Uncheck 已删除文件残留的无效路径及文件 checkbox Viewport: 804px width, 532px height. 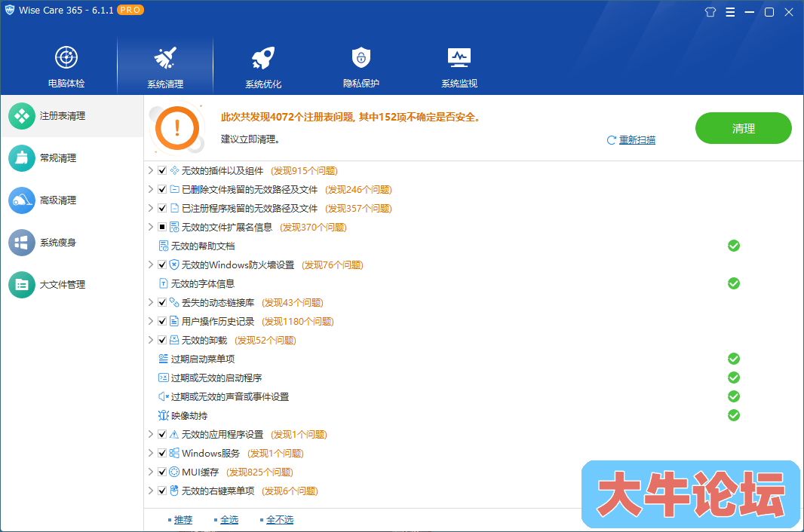pos(162,190)
